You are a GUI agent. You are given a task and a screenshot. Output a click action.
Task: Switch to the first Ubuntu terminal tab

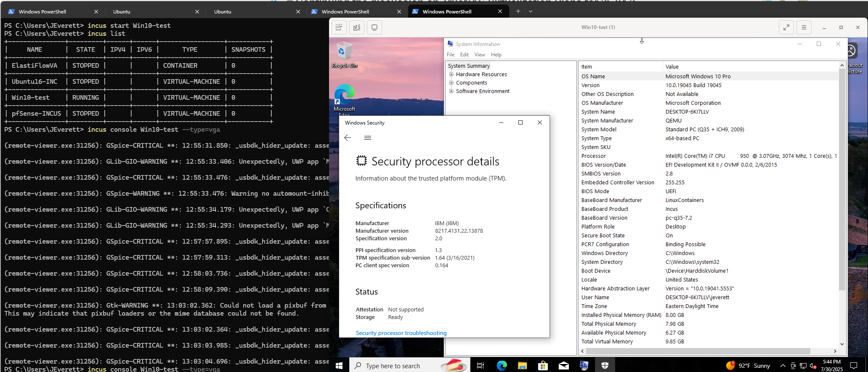151,11
